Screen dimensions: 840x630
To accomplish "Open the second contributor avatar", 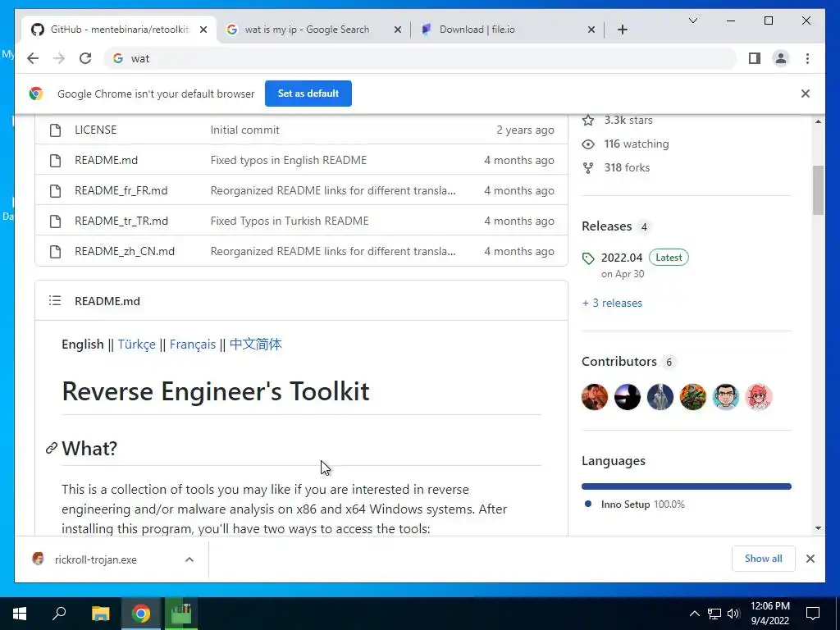I will (628, 397).
